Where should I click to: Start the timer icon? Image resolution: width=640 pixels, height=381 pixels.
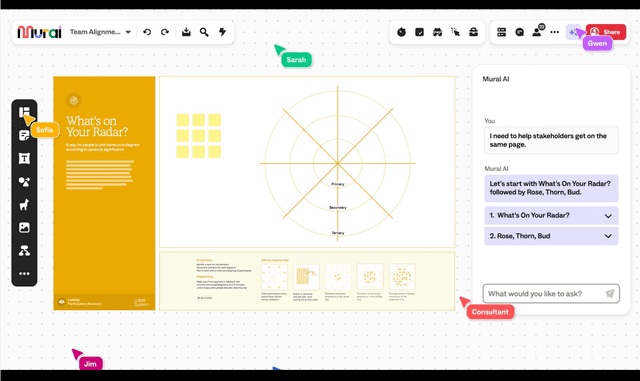401,32
